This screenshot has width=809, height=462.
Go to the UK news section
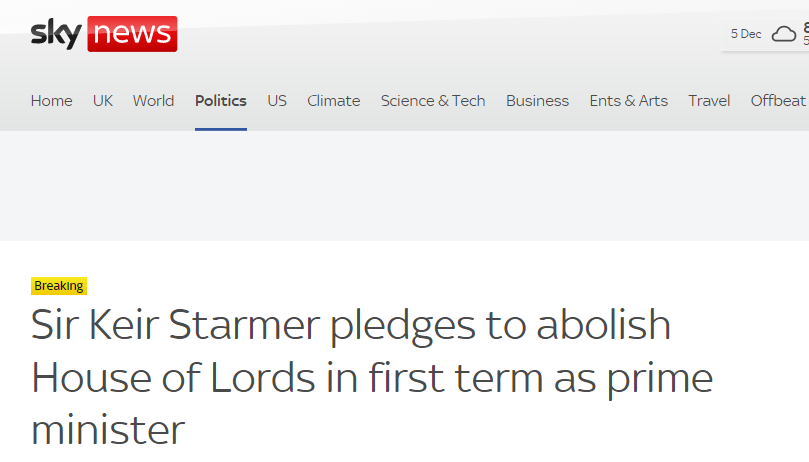103,101
